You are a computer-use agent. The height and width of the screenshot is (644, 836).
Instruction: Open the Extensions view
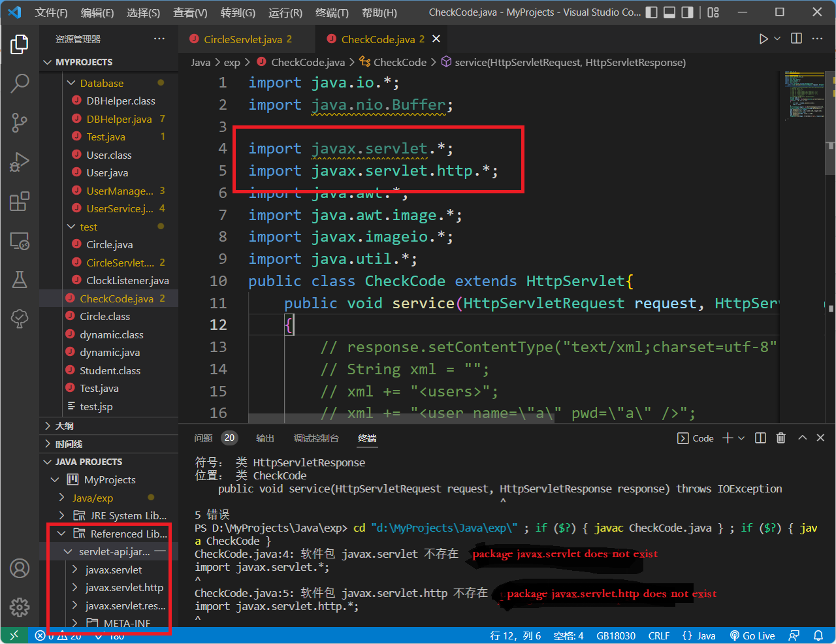(x=20, y=201)
